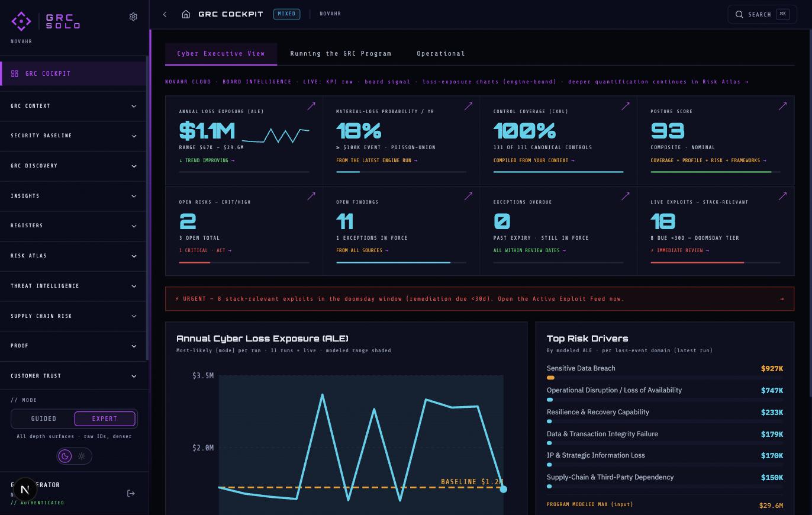Click the GRC Solo logo
Viewport: 812px width, 515px height.
46,21
